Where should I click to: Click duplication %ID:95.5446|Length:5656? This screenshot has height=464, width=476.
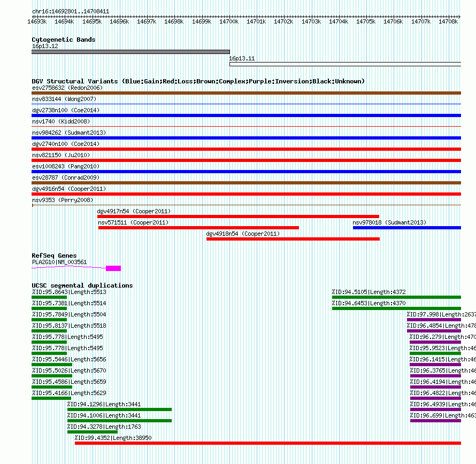click(x=69, y=359)
